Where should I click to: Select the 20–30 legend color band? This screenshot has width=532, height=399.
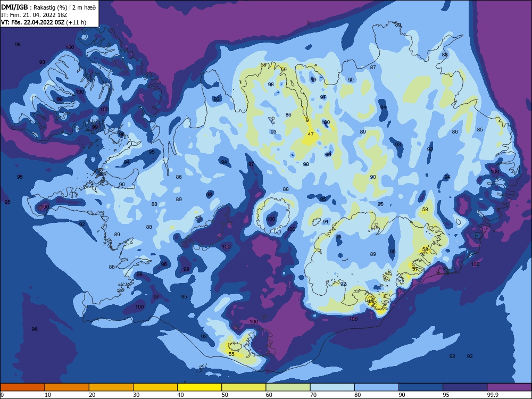[111, 387]
